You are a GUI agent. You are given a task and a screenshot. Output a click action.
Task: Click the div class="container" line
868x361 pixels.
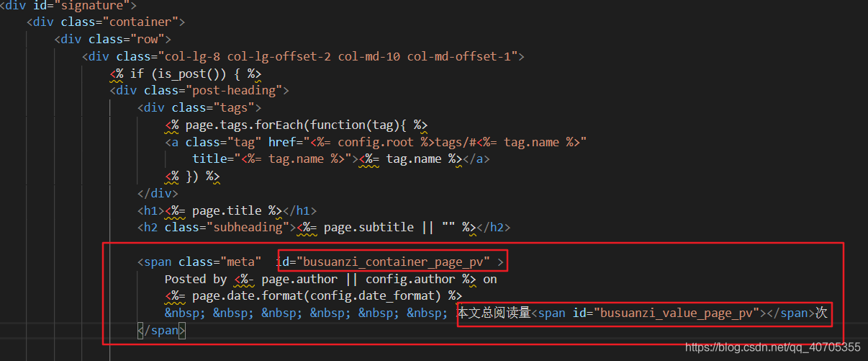[x=106, y=22]
